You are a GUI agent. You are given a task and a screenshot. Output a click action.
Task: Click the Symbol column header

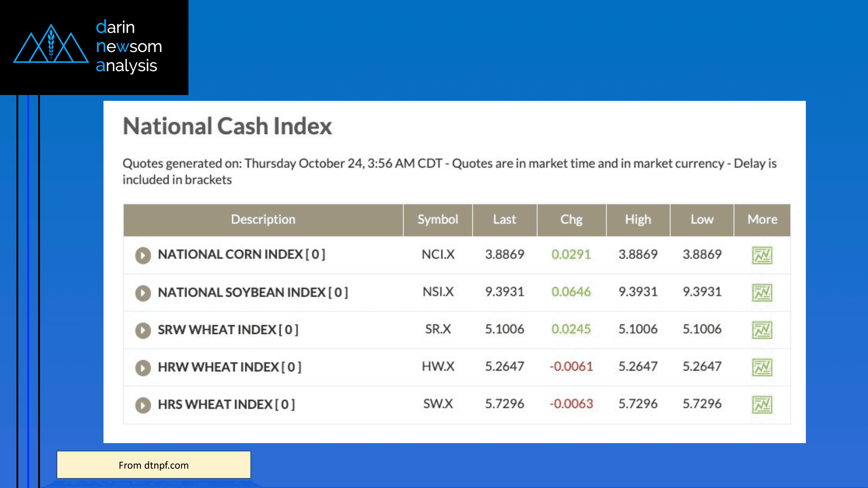point(438,220)
